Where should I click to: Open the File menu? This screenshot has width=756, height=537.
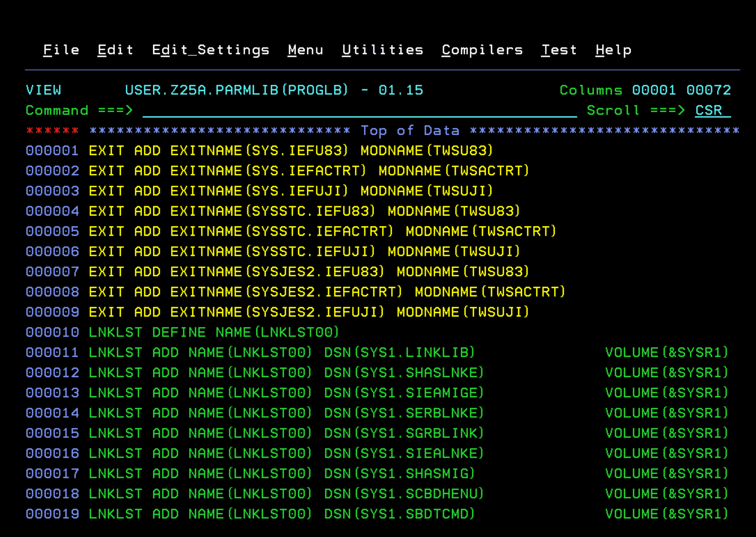pos(61,50)
